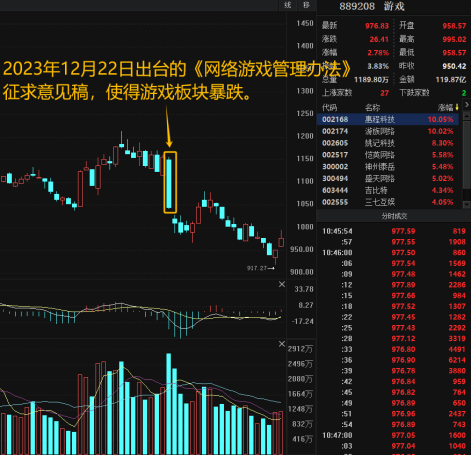Click the tallest cyan volume bar
Image resolution: width=472 pixels, height=456 pixels.
pyautogui.click(x=169, y=403)
